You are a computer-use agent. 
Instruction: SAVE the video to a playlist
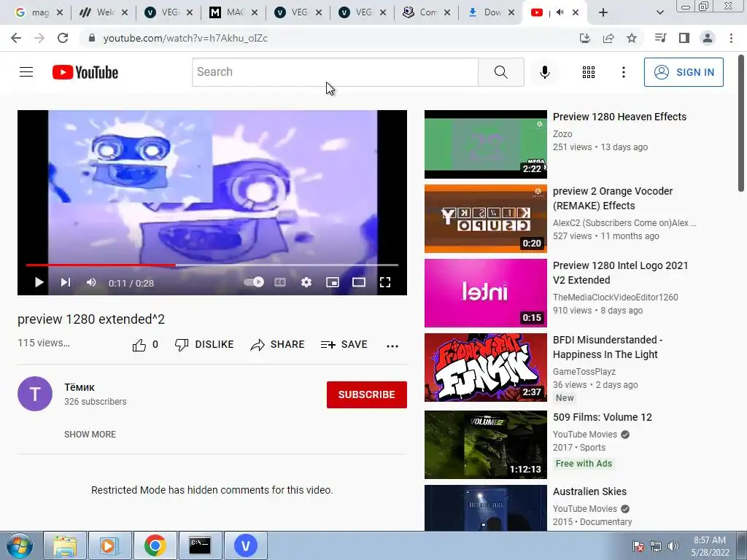click(x=344, y=344)
